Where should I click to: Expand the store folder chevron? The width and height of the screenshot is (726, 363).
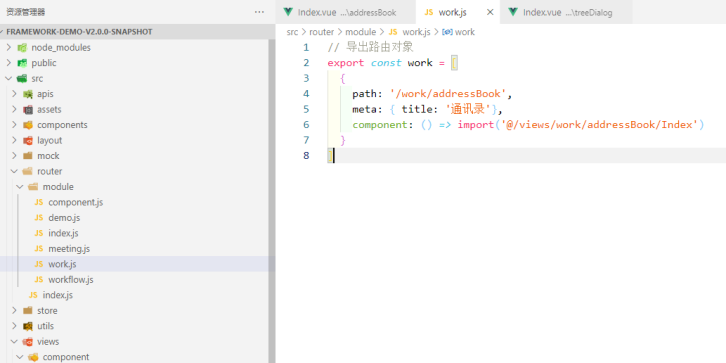pos(14,310)
